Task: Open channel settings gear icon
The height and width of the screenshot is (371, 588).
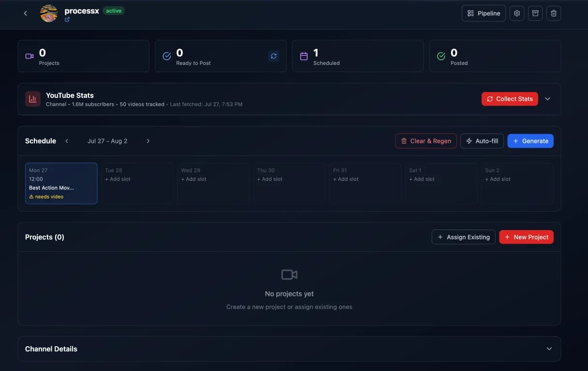Action: pos(517,13)
